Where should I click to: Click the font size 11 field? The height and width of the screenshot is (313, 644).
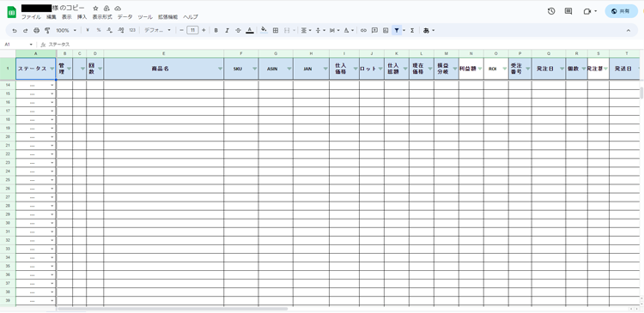[192, 30]
